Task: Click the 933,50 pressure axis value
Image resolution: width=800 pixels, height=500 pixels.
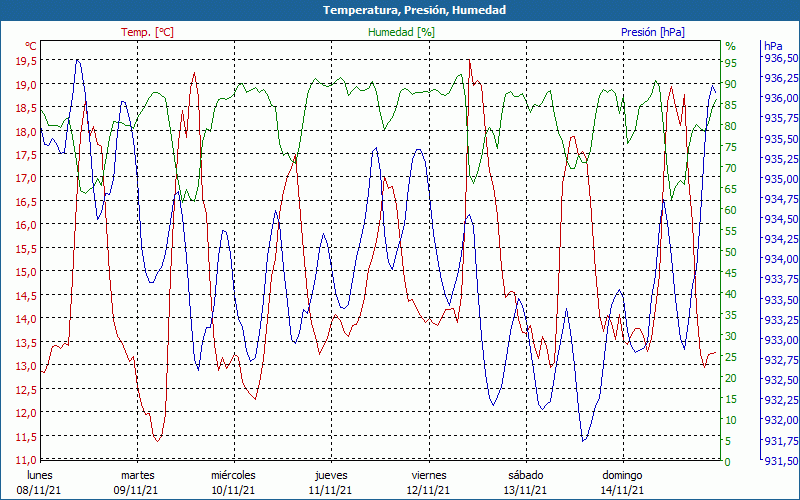Action: click(x=780, y=299)
